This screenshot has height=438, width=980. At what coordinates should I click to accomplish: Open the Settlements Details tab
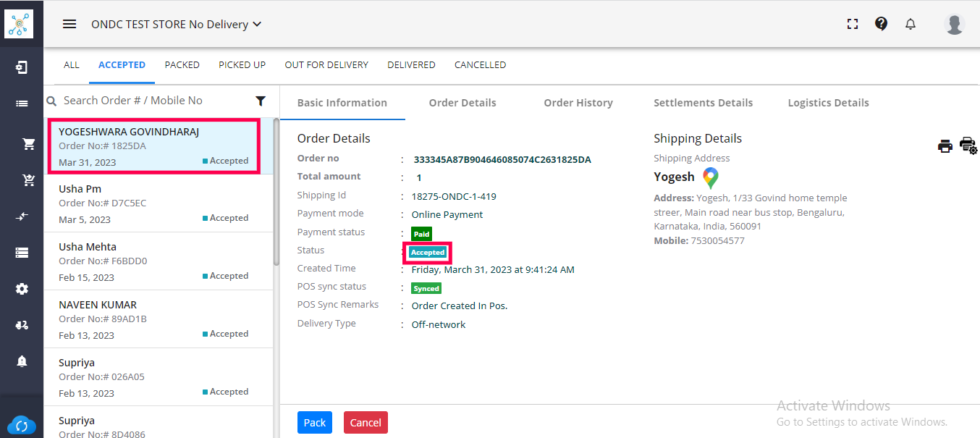703,103
